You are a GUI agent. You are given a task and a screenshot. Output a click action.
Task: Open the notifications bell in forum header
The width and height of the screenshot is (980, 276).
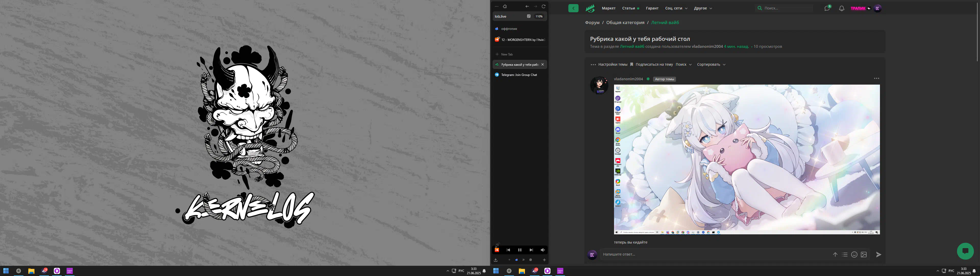[841, 8]
